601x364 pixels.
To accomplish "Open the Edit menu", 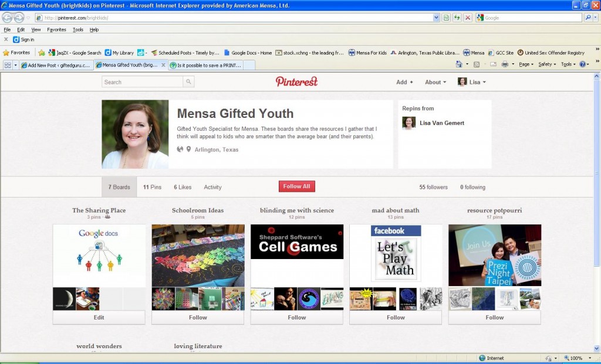I will 21,29.
